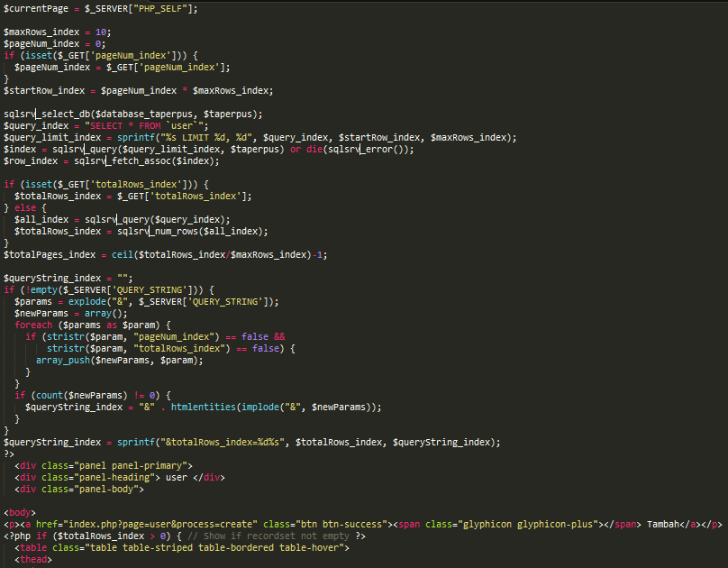Viewport: 728px width, 568px height.
Task: Click the explode function call
Action: coord(86,301)
